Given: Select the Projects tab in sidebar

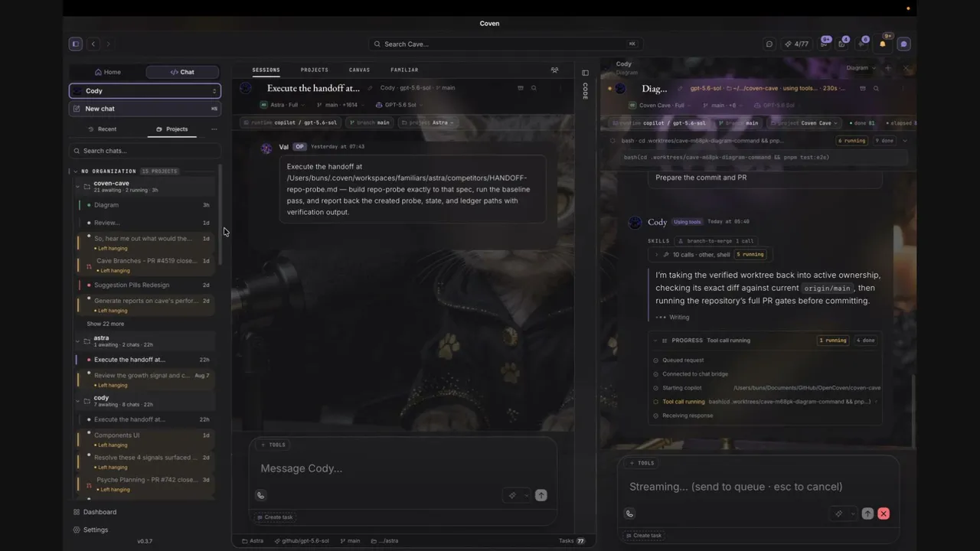Looking at the screenshot, I should tap(172, 129).
